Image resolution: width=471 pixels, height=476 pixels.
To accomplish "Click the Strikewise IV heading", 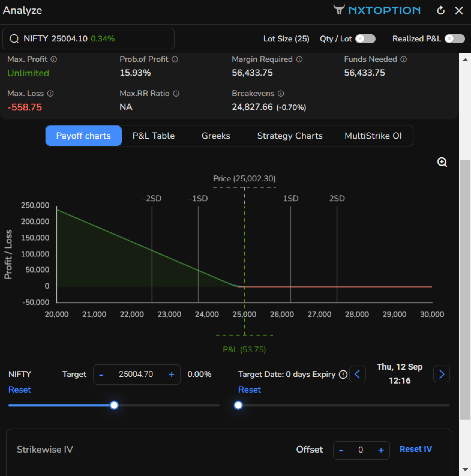I will point(45,449).
